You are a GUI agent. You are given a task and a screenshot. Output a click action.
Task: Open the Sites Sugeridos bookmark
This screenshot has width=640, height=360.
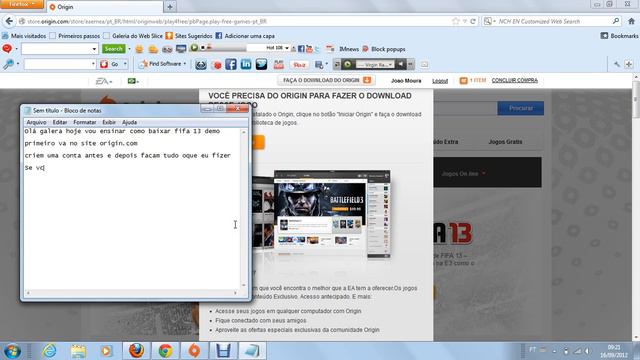(189, 36)
